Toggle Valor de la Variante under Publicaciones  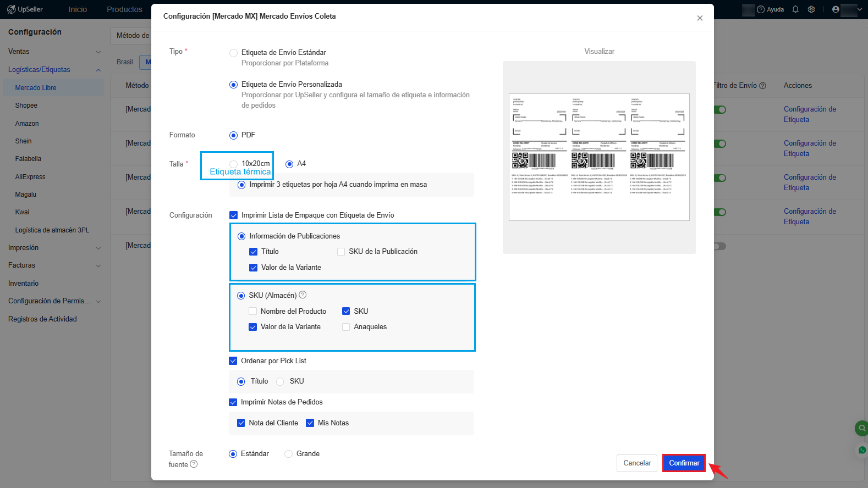253,268
